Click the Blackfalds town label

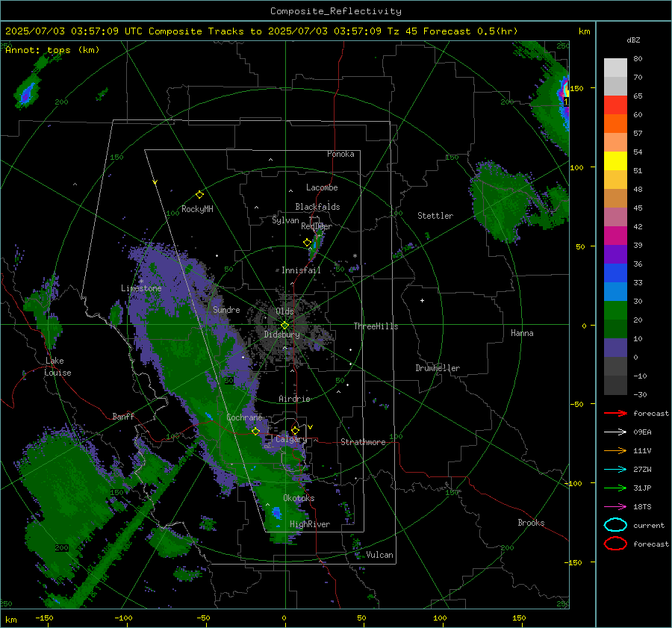[x=317, y=207]
